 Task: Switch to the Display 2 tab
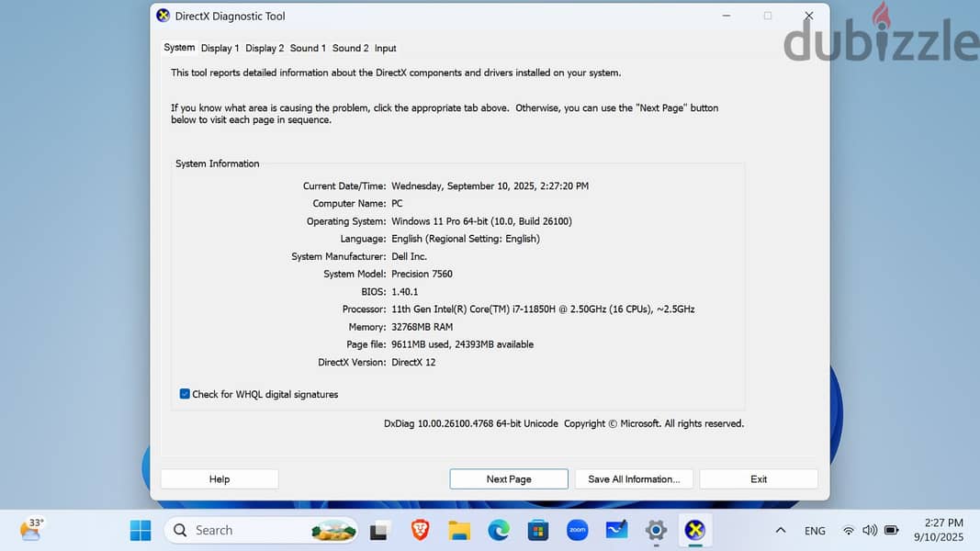pyautogui.click(x=265, y=48)
